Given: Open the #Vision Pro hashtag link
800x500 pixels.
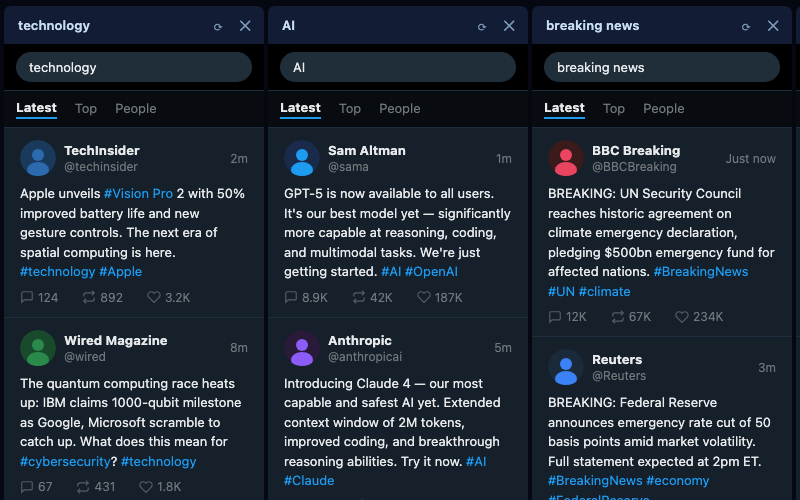Looking at the screenshot, I should click(x=138, y=194).
